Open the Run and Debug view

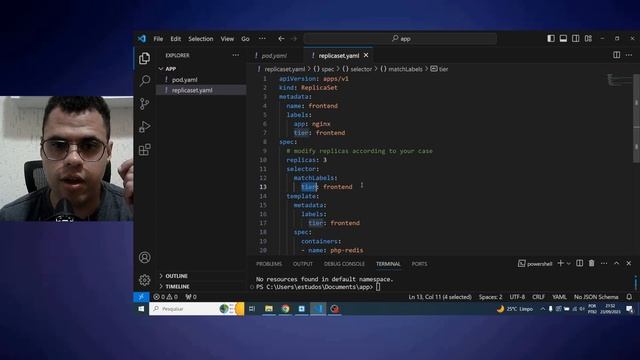pos(144,127)
